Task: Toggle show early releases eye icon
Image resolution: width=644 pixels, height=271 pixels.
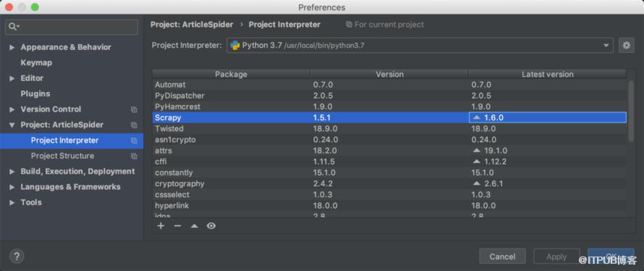Action: click(x=211, y=226)
